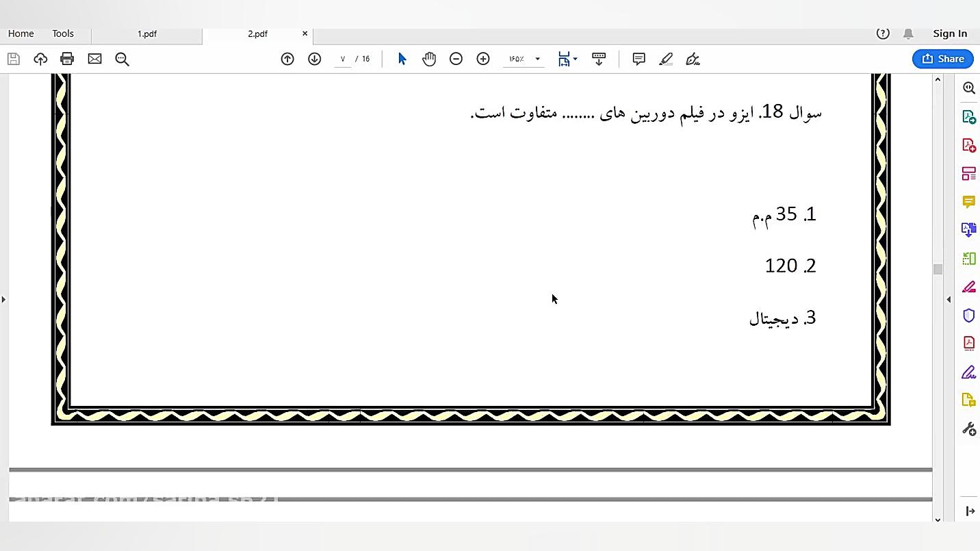Viewport: 980px width, 551px height.
Task: Click the Protect shield tool
Action: click(x=968, y=316)
